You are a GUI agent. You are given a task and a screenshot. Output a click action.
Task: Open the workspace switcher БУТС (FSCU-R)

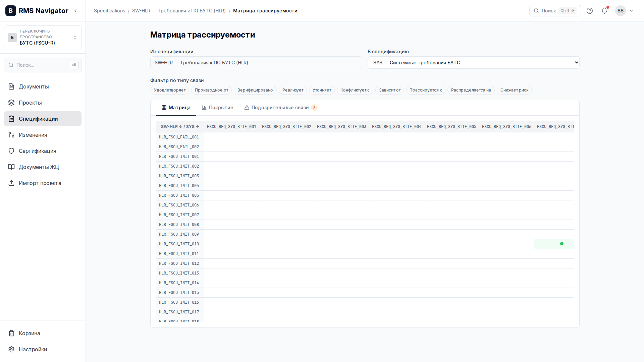point(43,37)
